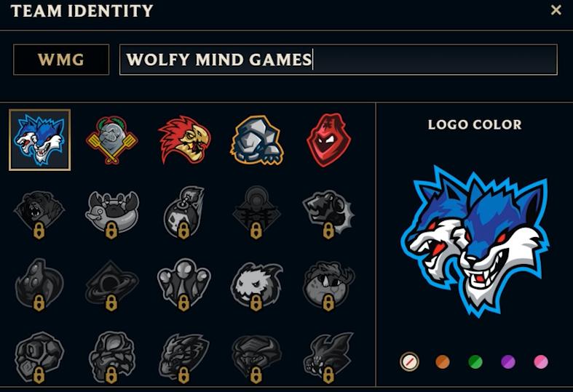The image size is (573, 392).
Task: Click the locked rhino logo
Action: pyautogui.click(x=329, y=286)
